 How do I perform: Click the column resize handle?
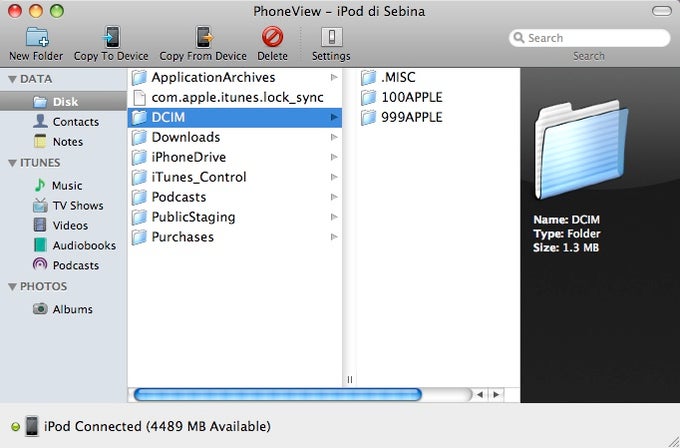(x=350, y=380)
